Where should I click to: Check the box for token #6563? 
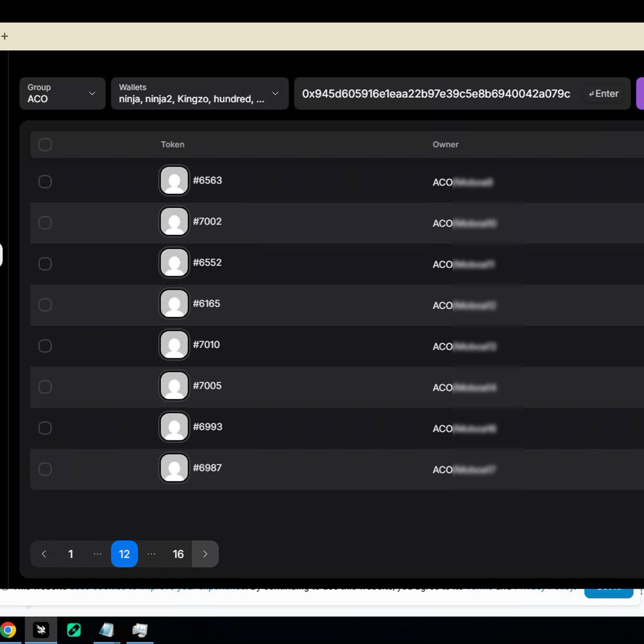(45, 181)
